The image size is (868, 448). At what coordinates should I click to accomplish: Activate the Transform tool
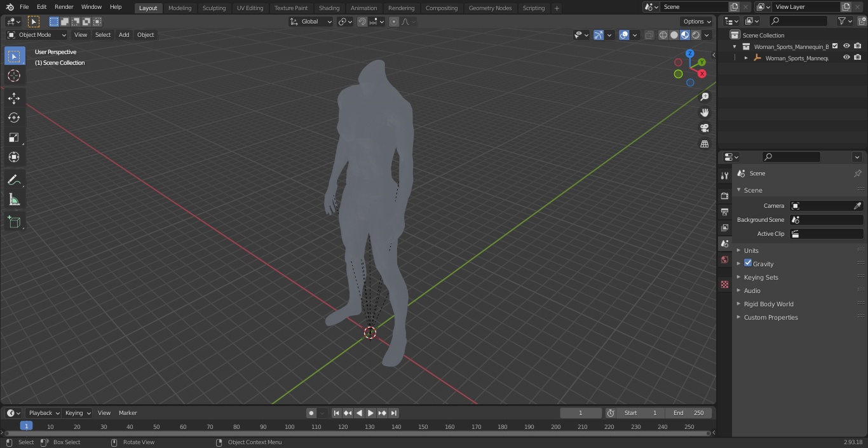coord(14,157)
